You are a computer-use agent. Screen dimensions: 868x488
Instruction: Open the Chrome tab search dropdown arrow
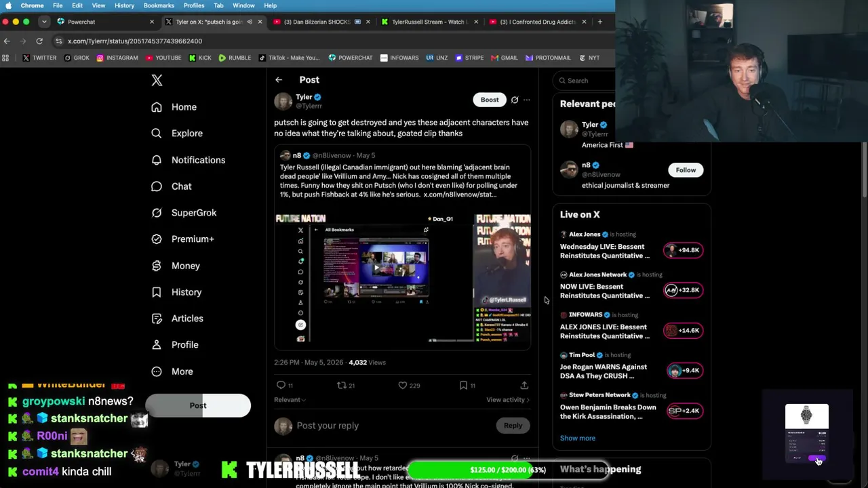[x=44, y=22]
